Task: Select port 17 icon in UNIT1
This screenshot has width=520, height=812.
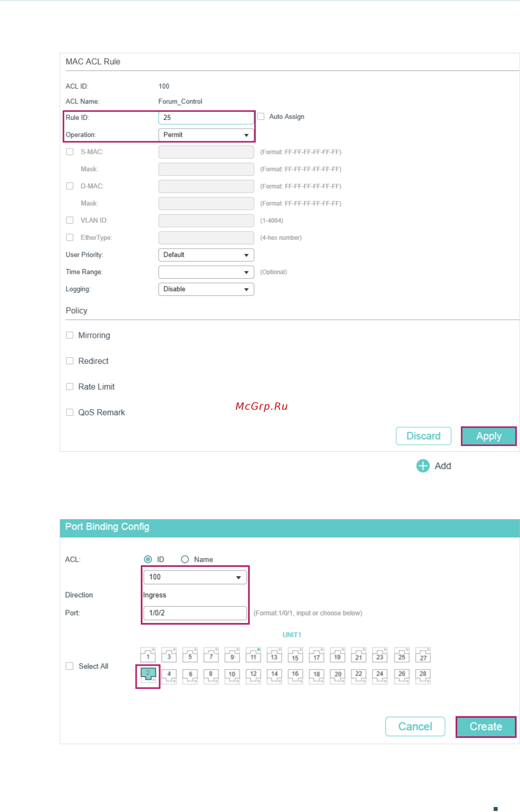Action: coord(317,655)
